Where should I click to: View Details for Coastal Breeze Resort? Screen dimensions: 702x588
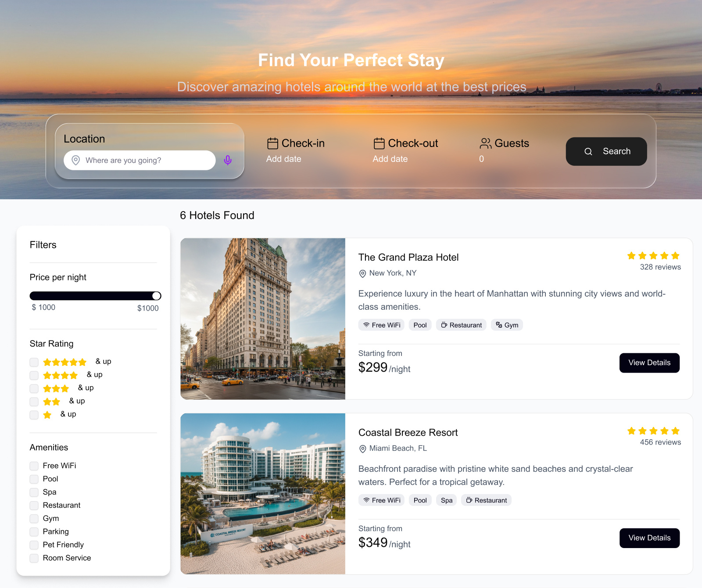(649, 538)
